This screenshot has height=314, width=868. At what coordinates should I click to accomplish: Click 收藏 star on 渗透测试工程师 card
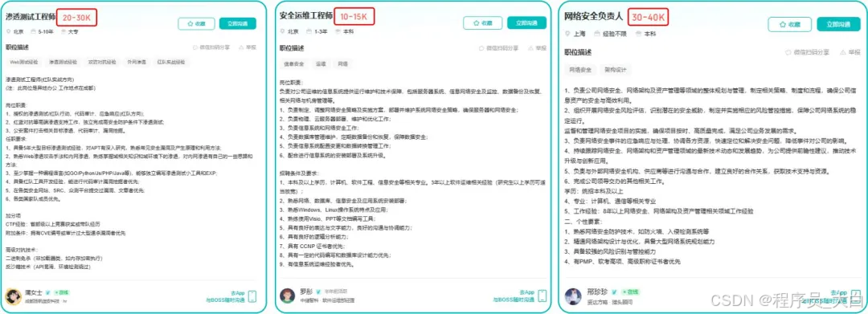tap(196, 24)
